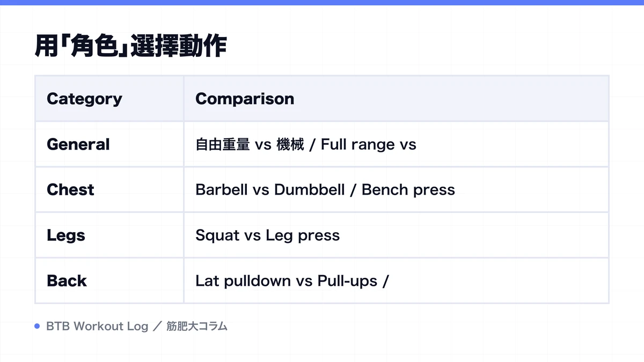Click the Back row label
This screenshot has height=362, width=644.
point(67,281)
